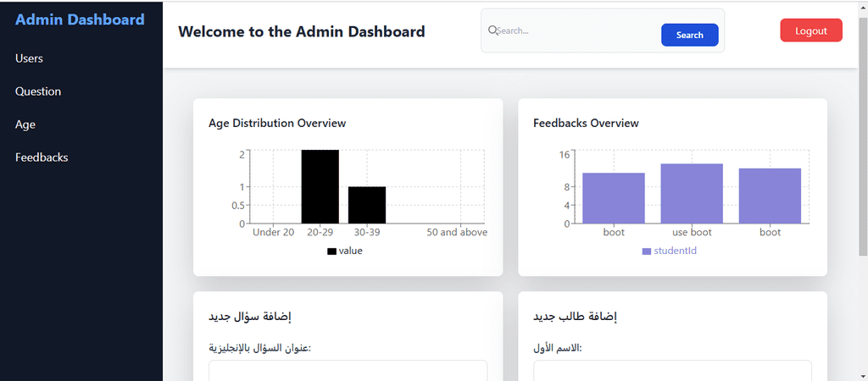
Task: Focus the Arabic English question title input
Action: click(x=348, y=371)
